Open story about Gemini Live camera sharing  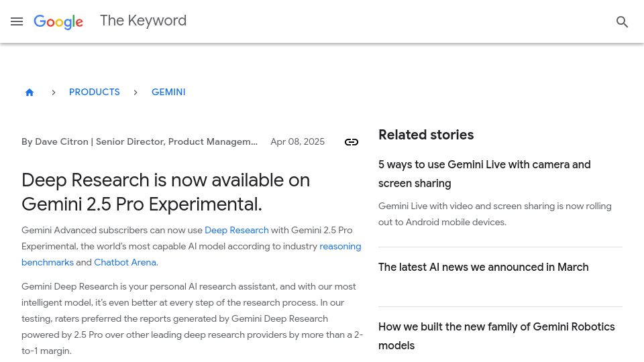coord(484,174)
